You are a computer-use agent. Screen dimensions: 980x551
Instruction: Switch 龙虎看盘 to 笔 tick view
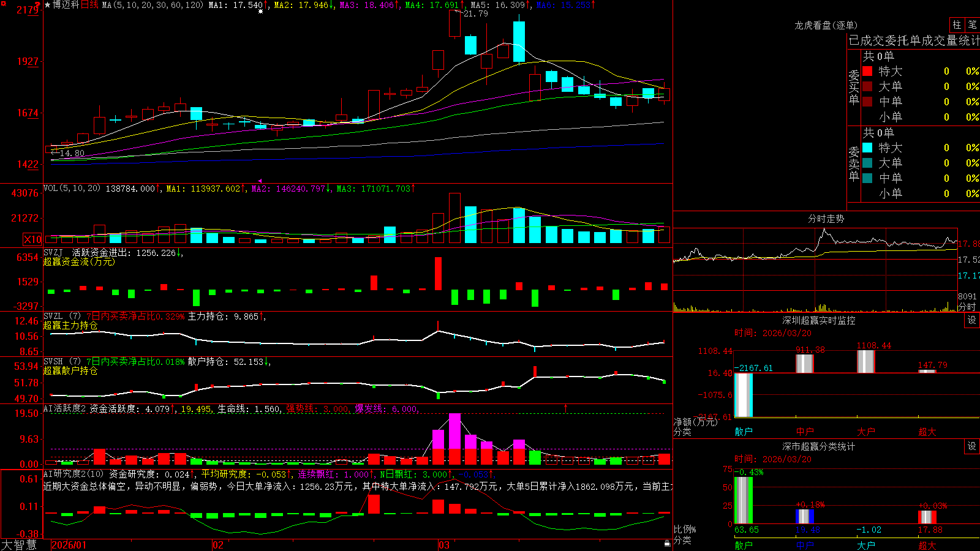point(972,25)
